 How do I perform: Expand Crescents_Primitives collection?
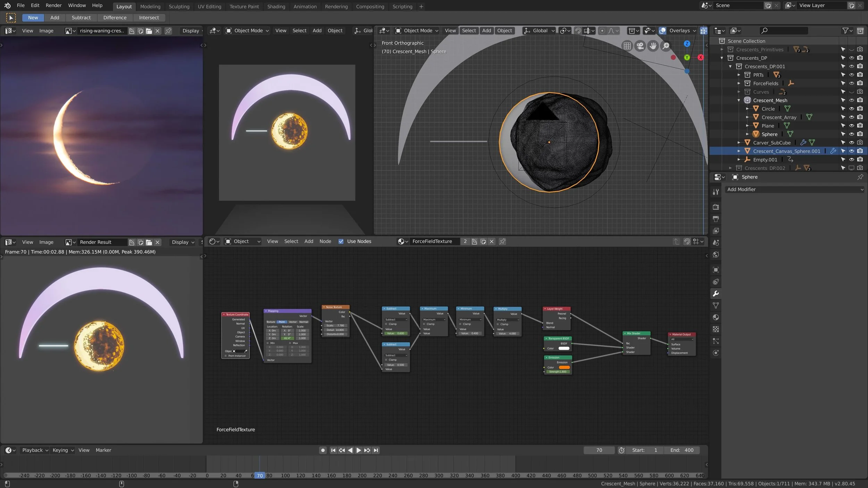(722, 50)
